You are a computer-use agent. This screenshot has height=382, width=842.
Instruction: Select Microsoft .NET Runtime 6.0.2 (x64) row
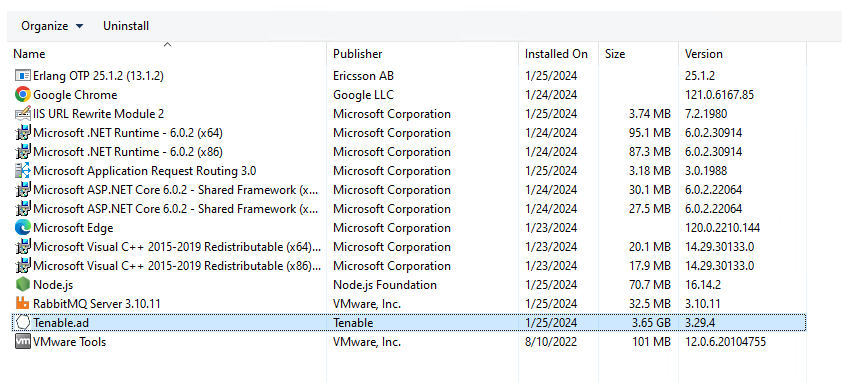point(409,133)
